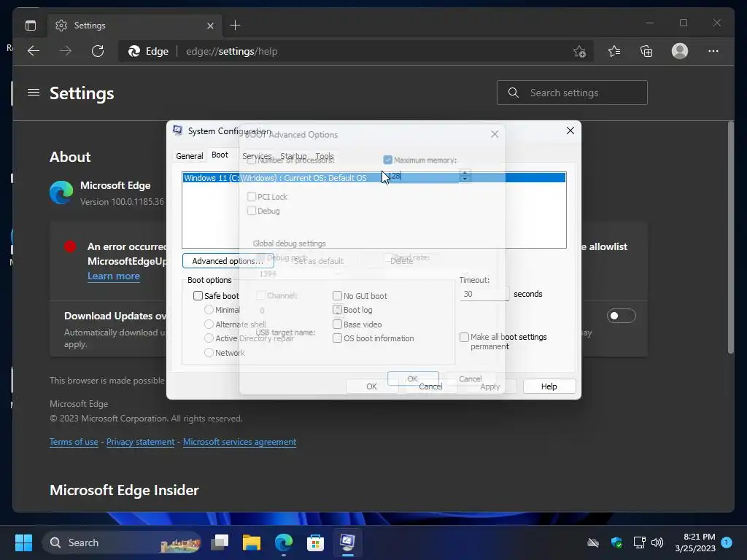Check the No GUI boot option
Viewport: 747px width, 560px height.
coord(337,296)
